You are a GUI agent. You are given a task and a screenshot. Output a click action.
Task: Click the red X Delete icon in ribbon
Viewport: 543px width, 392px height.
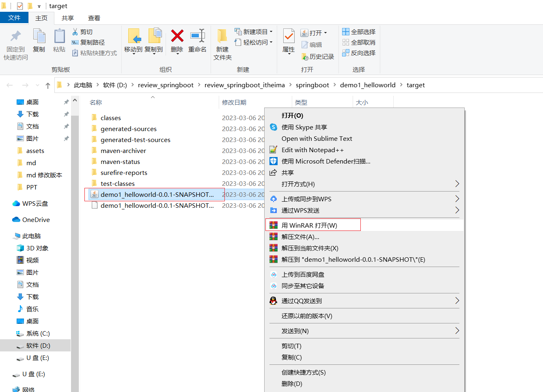coord(177,37)
